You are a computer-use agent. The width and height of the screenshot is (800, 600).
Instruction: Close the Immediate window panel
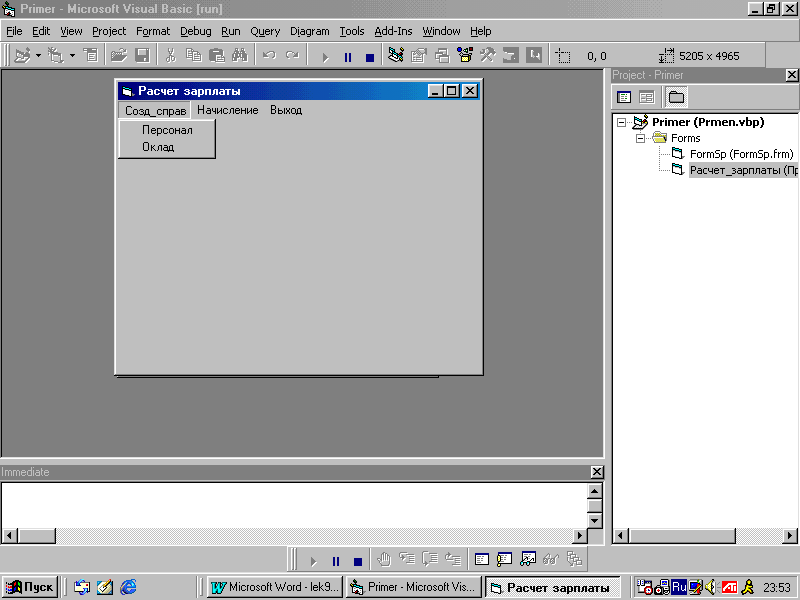pos(596,472)
